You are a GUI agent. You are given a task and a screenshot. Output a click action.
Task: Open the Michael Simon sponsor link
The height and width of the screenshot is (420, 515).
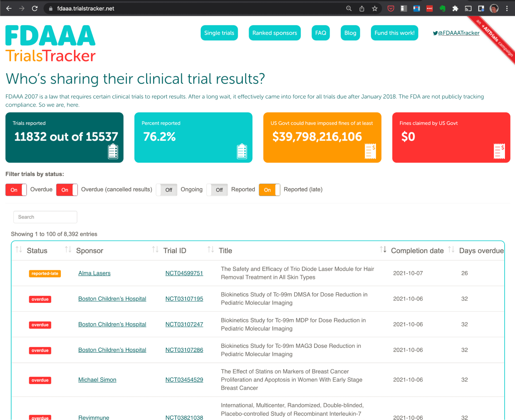[97, 380]
